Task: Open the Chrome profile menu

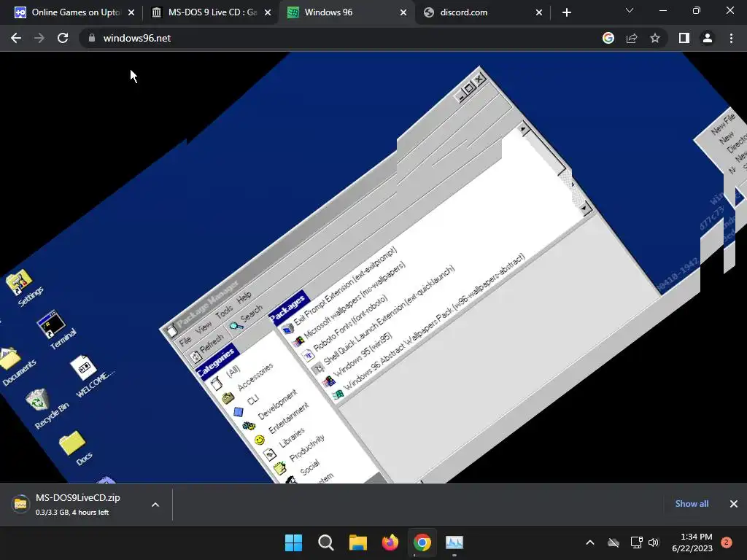Action: [x=708, y=38]
